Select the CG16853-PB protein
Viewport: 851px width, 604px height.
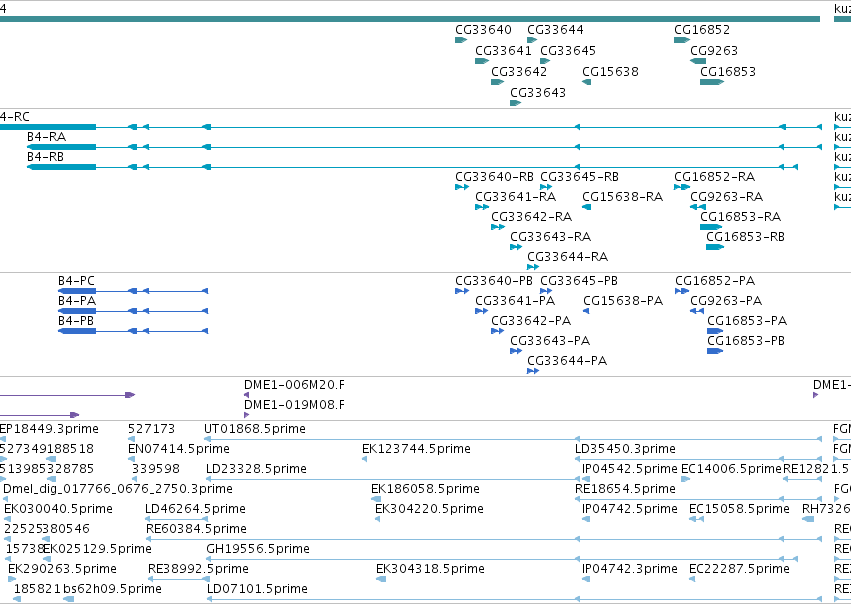click(715, 351)
